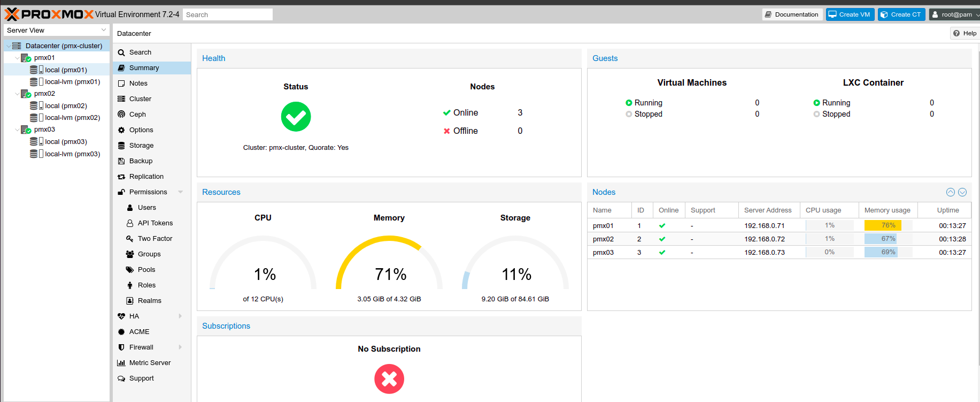Click the top Search input field

coord(228,14)
